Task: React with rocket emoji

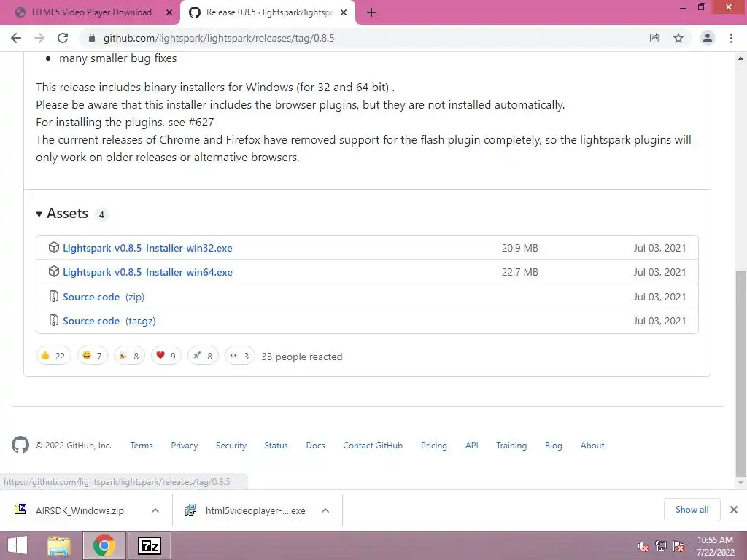Action: pos(203,356)
